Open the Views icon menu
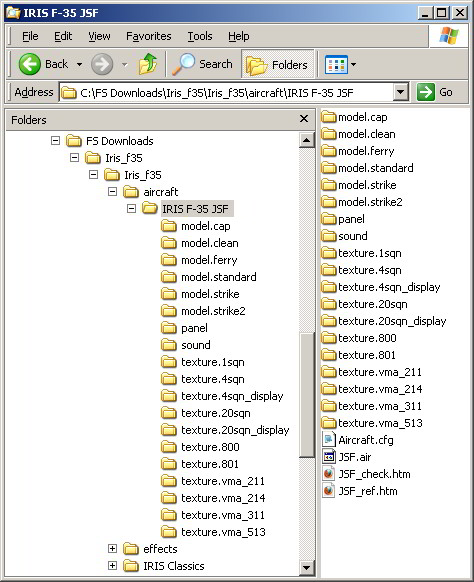Image resolution: width=474 pixels, height=582 pixels. pos(336,65)
